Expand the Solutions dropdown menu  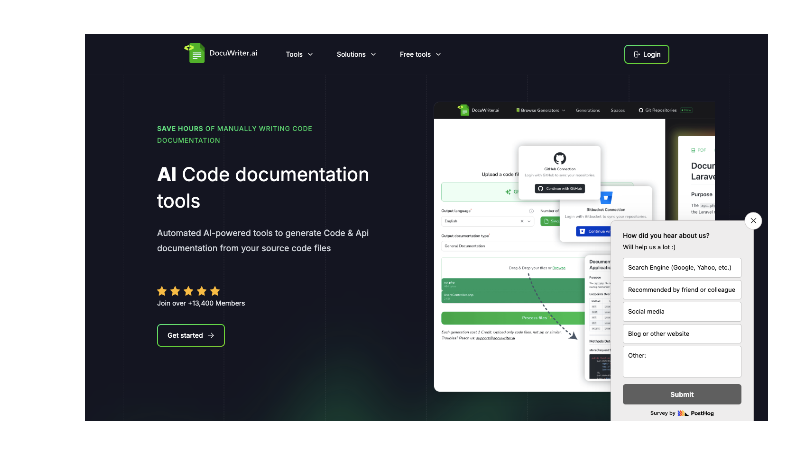356,55
